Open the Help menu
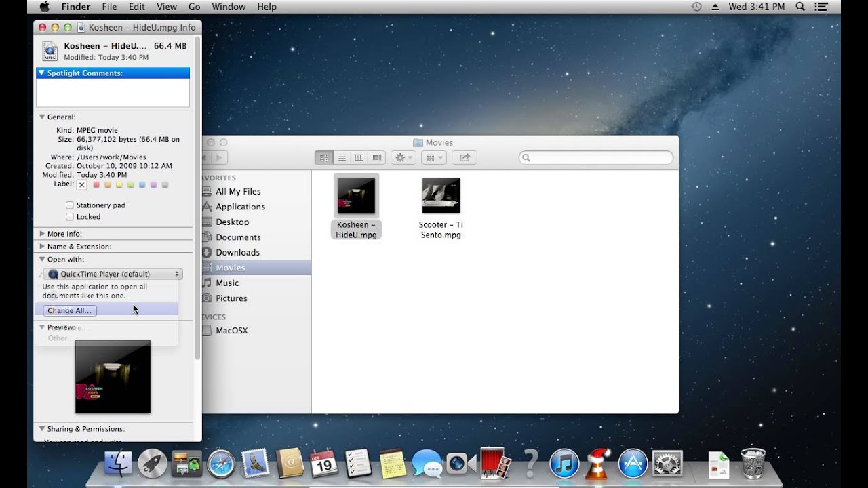The width and height of the screenshot is (868, 488). click(267, 7)
